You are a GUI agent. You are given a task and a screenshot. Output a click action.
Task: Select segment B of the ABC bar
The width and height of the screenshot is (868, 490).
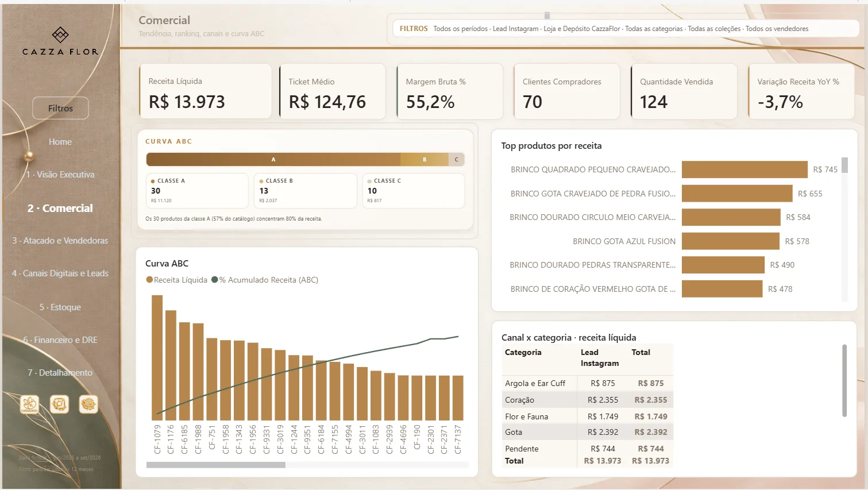pos(425,159)
